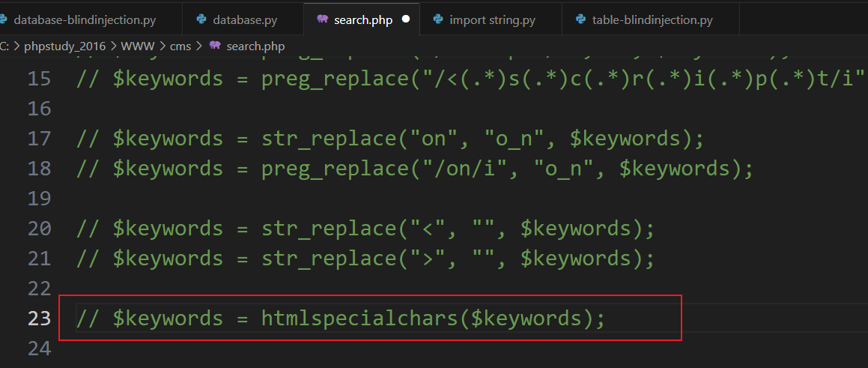Click $keywords variable at start of line 23
The width and height of the screenshot is (868, 368).
pos(168,318)
